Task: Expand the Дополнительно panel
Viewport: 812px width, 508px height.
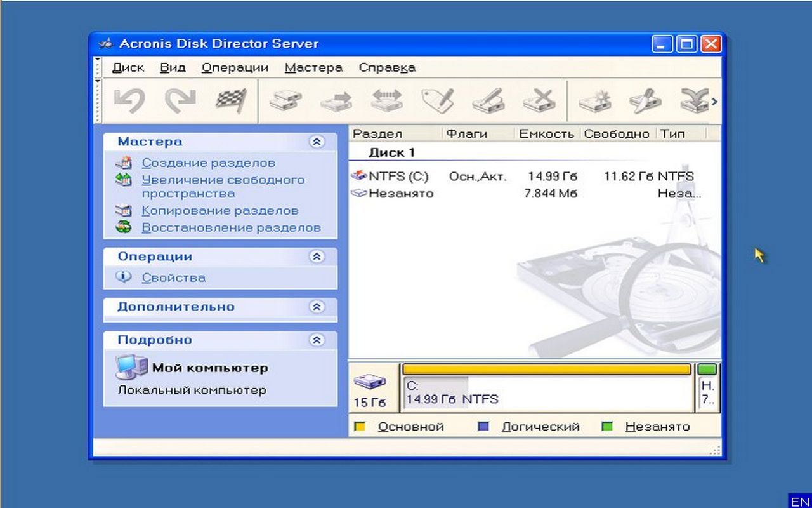Action: [317, 307]
